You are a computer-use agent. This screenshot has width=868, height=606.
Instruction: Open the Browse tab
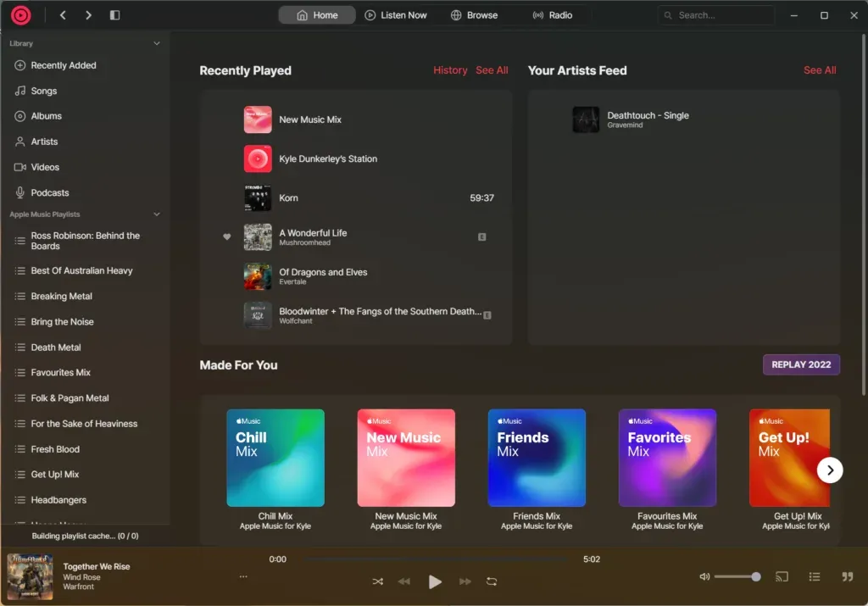coord(475,15)
